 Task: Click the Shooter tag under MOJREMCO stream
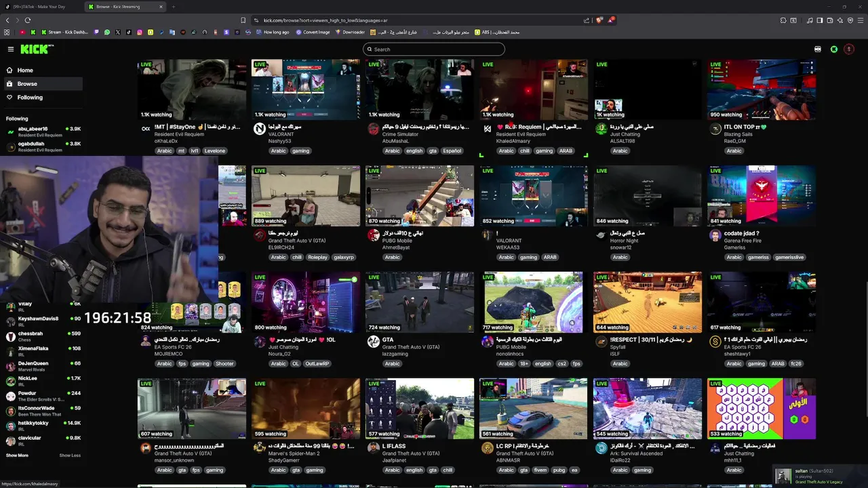pyautogui.click(x=224, y=364)
